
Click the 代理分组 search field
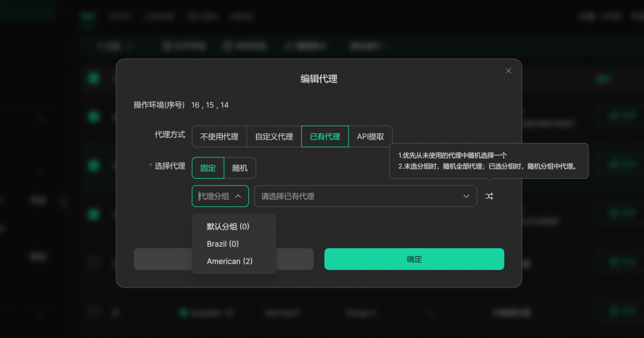[x=214, y=196]
